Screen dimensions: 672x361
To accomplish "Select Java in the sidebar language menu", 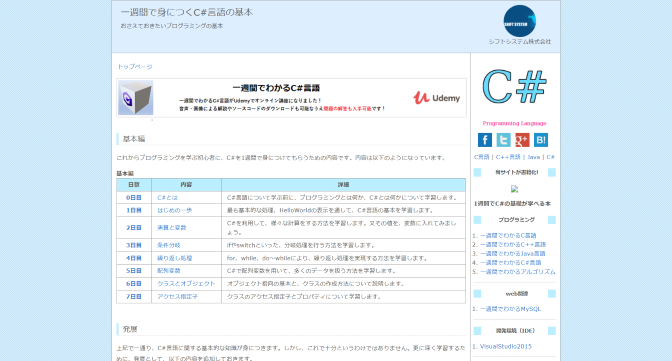I will pos(534,157).
